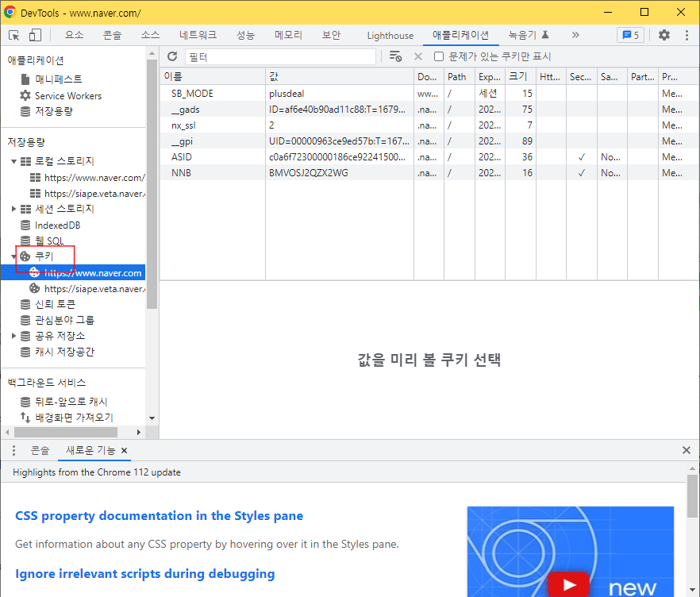Click the drawer vertical scrollbar thumb

coord(692,495)
